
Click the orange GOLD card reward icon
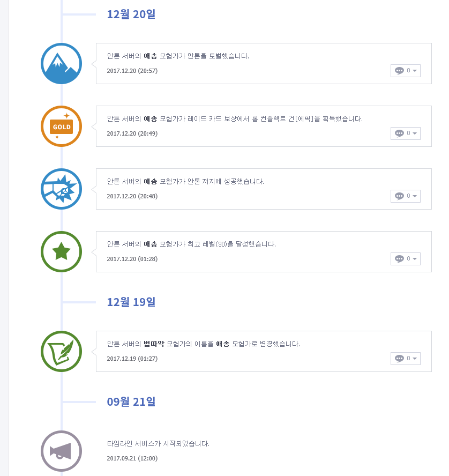click(61, 126)
